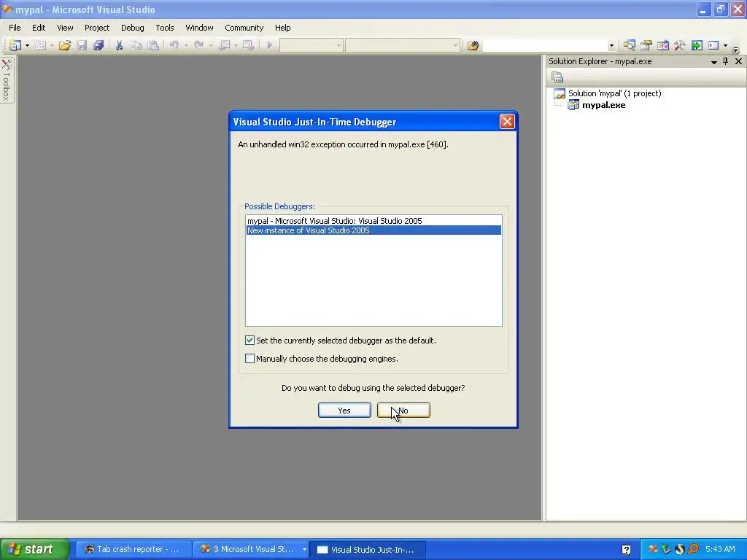Screen dimensions: 747x560
Task: Open the File menu
Action: pos(15,28)
